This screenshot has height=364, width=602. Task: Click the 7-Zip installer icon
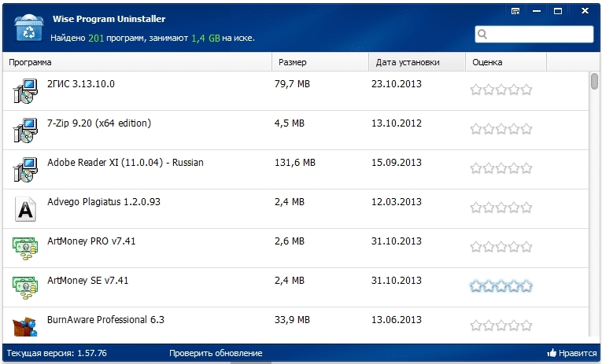click(25, 131)
